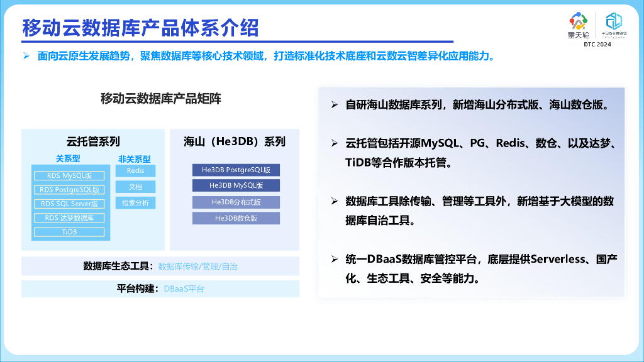The height and width of the screenshot is (362, 644).
Task: Click the 云托管系列 heading
Action: [x=93, y=142]
